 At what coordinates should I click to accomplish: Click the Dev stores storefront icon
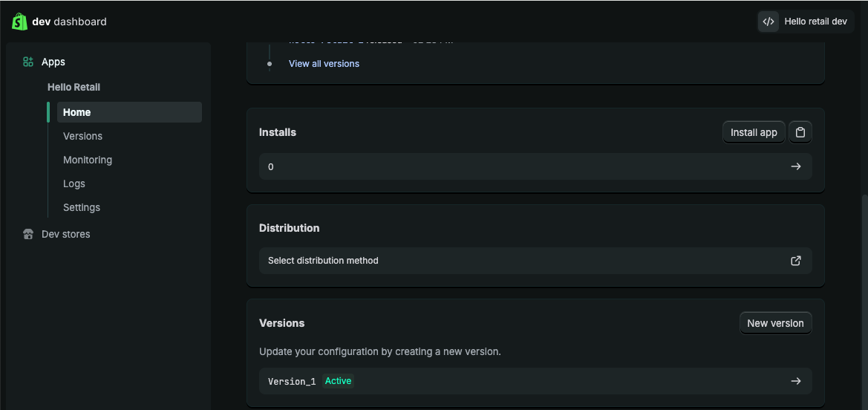[28, 234]
